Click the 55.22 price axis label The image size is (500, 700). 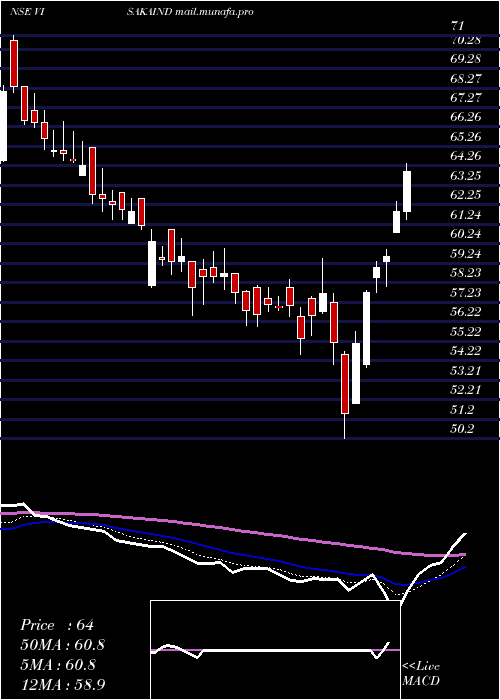click(466, 331)
